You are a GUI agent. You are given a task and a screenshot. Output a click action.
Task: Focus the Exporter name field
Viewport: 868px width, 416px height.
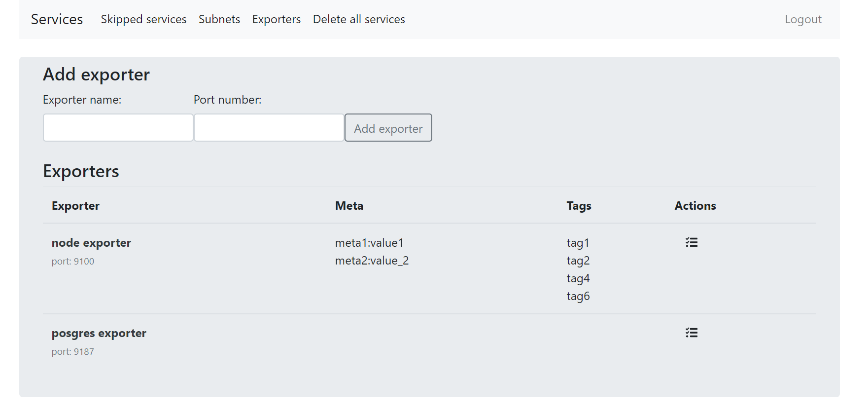[x=118, y=128]
